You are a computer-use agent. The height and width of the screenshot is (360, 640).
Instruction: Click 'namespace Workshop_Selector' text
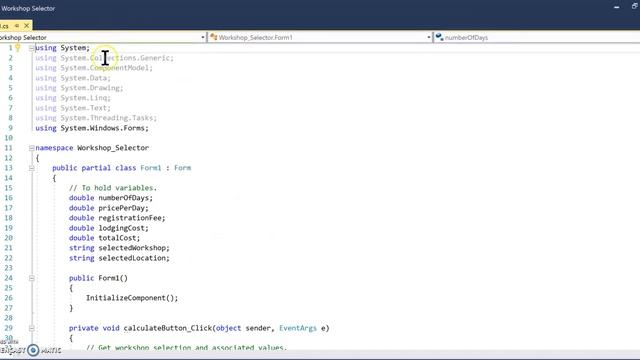pos(92,148)
